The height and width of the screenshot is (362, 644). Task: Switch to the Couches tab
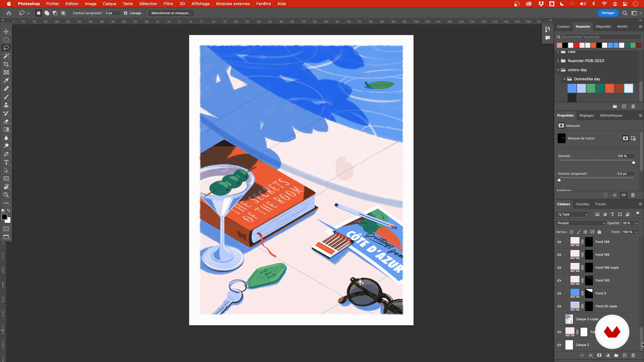[x=582, y=204]
